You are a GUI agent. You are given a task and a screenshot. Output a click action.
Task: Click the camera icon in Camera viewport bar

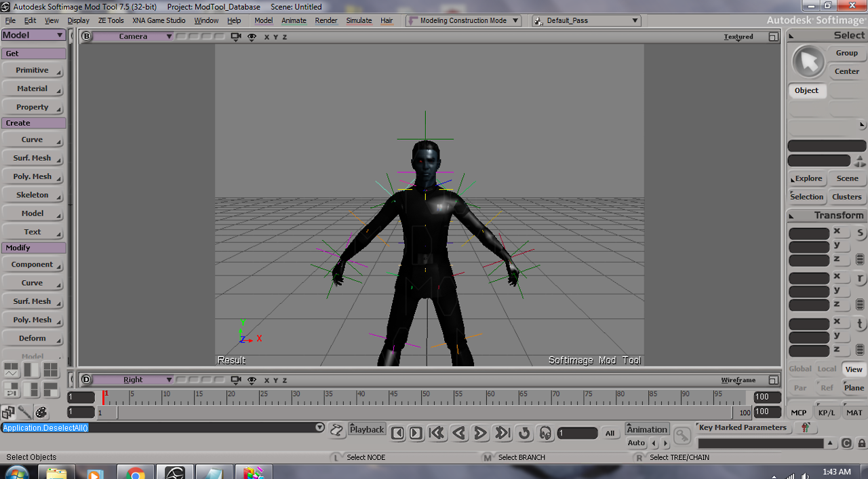[x=236, y=37]
